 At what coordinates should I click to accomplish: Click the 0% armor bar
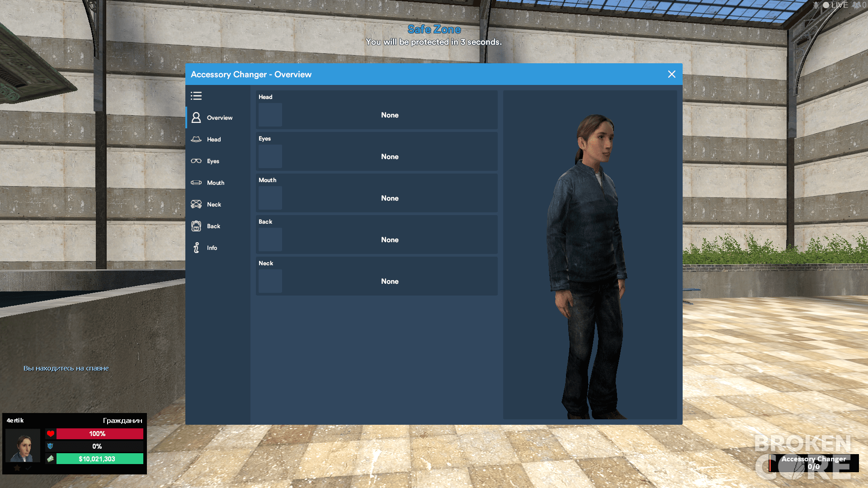pos(100,446)
